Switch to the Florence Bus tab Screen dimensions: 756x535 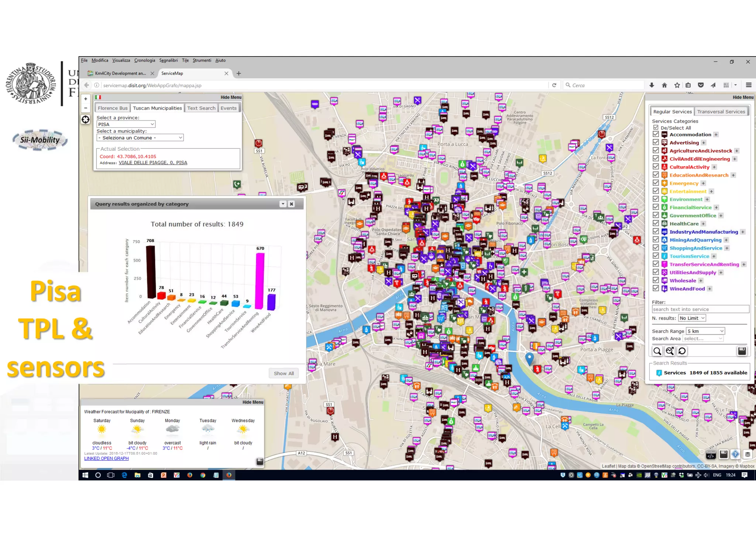pyautogui.click(x=113, y=108)
